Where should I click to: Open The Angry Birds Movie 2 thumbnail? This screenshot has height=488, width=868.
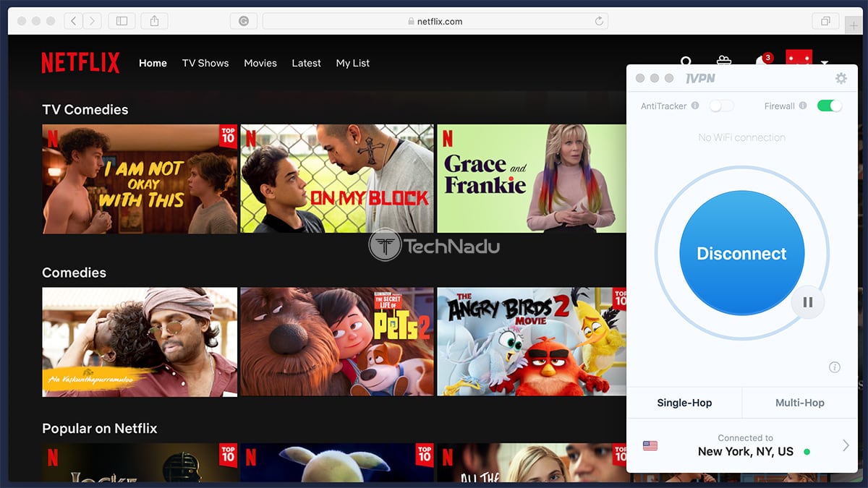coord(532,342)
